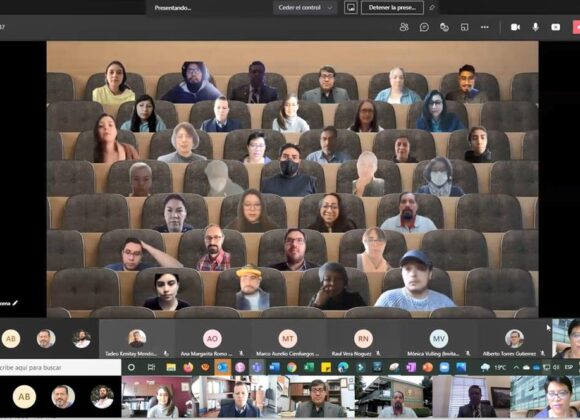Launch Firefox from the taskbar
Screen dimensions: 580x420
click(188, 367)
